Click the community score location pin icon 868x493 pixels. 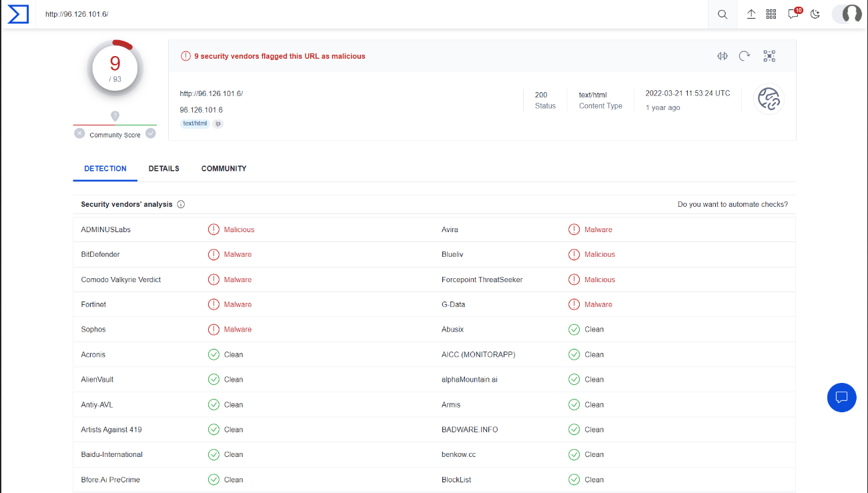(x=115, y=116)
